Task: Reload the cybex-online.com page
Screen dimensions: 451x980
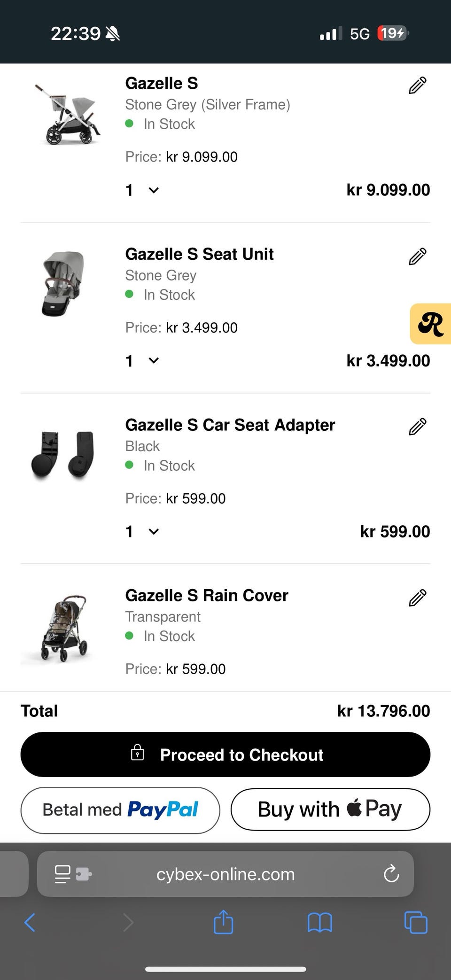Action: pyautogui.click(x=391, y=874)
